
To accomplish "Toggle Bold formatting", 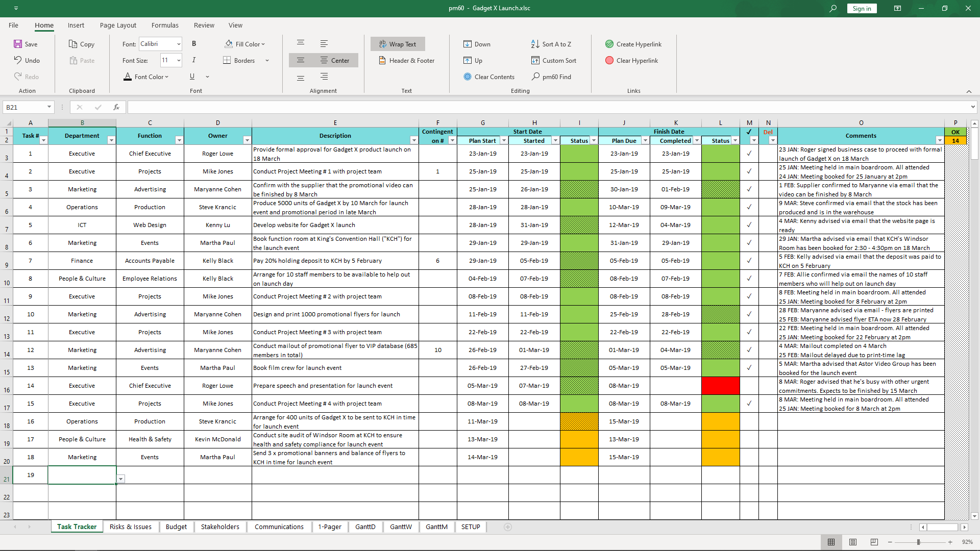I will (x=194, y=44).
